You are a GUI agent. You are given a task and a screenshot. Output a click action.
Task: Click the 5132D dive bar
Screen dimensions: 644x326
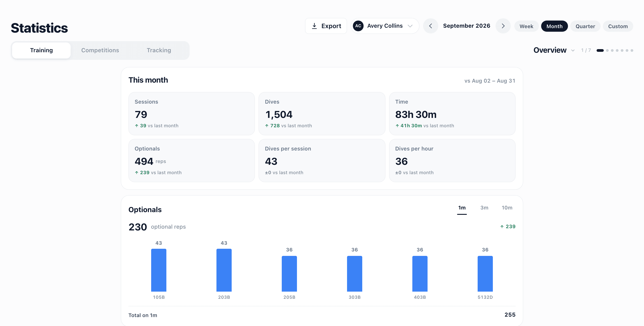tap(485, 274)
